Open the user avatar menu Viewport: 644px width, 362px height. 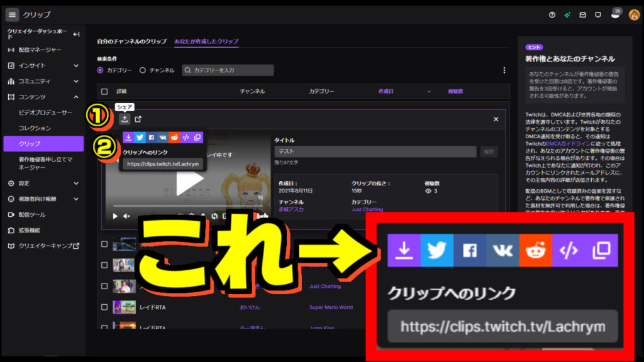(634, 15)
